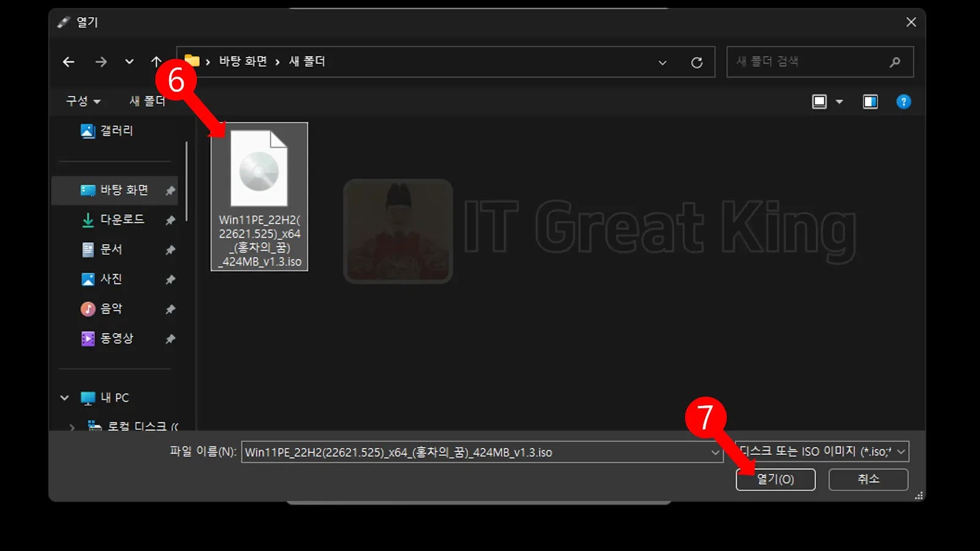The width and height of the screenshot is (980, 551).
Task: Click the sidebar vertical scrollbar
Action: 186,182
